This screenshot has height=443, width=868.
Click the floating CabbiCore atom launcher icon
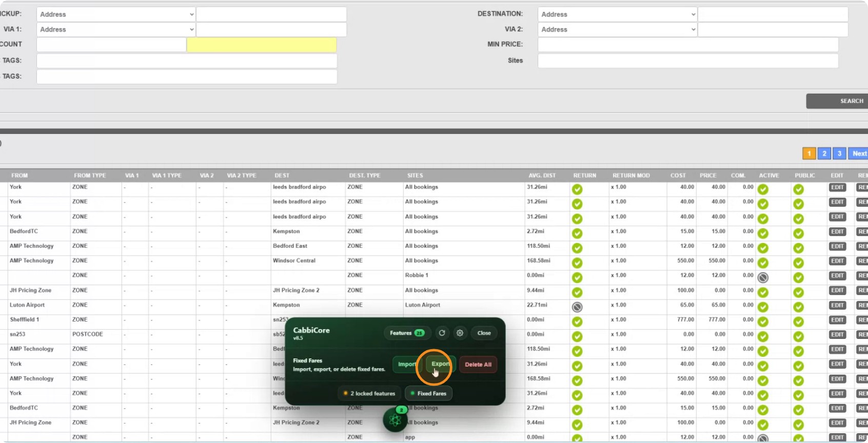(395, 420)
